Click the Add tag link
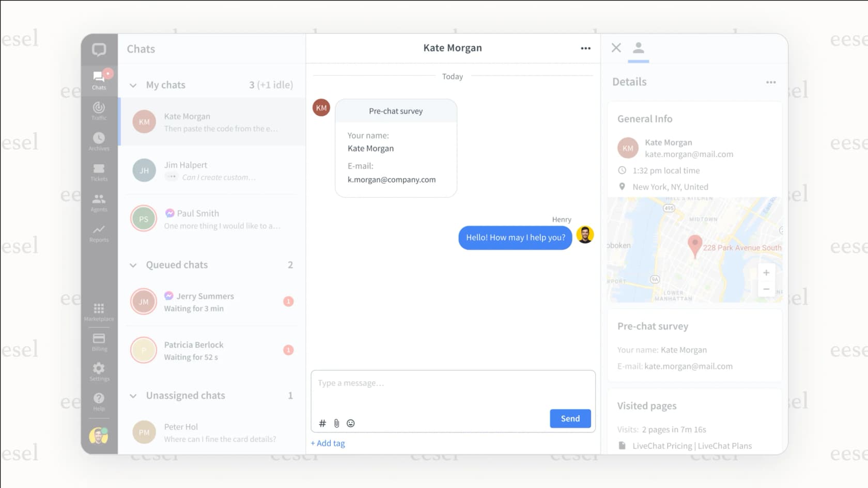Screen dimensions: 868x488 (328, 444)
